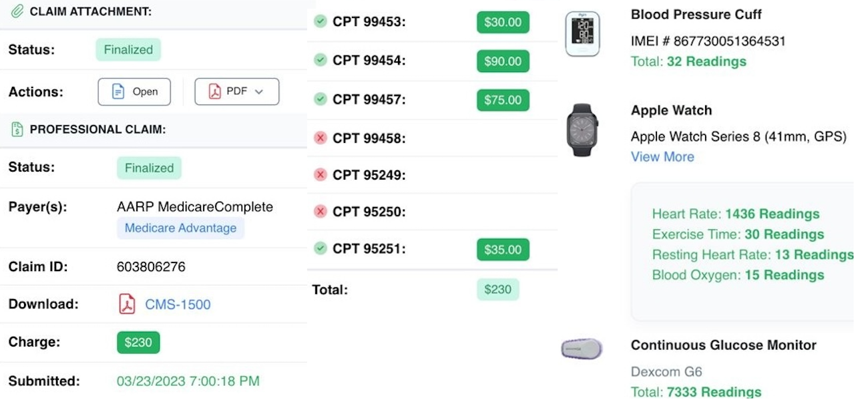Image resolution: width=868 pixels, height=408 pixels.
Task: Click the green $230 Charge badge
Action: (138, 343)
